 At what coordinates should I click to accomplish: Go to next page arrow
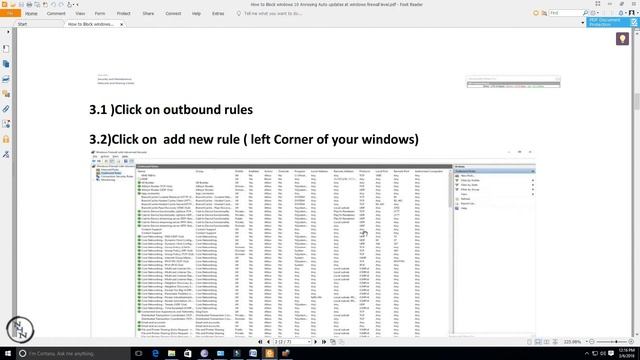[x=315, y=342]
